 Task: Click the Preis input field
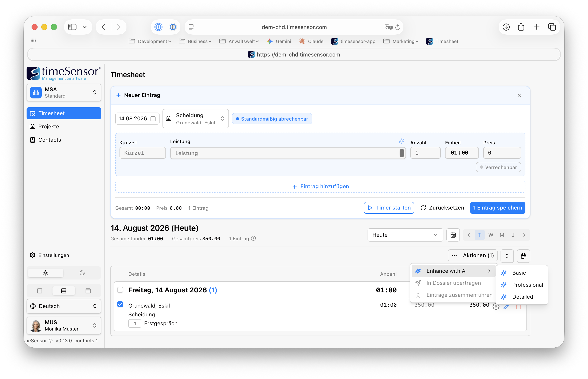[x=502, y=153]
